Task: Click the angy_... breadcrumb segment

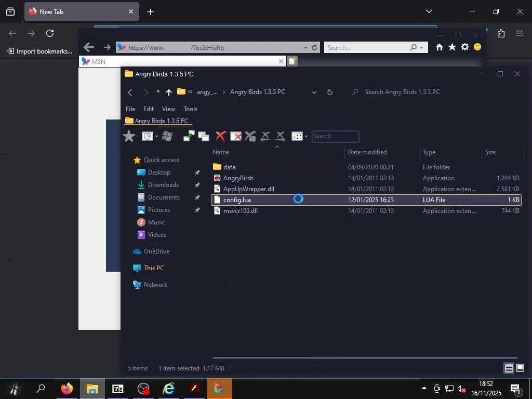Action: [207, 92]
